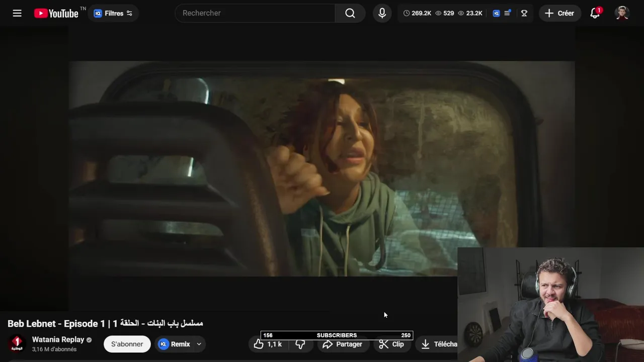Open the vidIQ trophy icon
This screenshot has height=362, width=644.
click(524, 13)
